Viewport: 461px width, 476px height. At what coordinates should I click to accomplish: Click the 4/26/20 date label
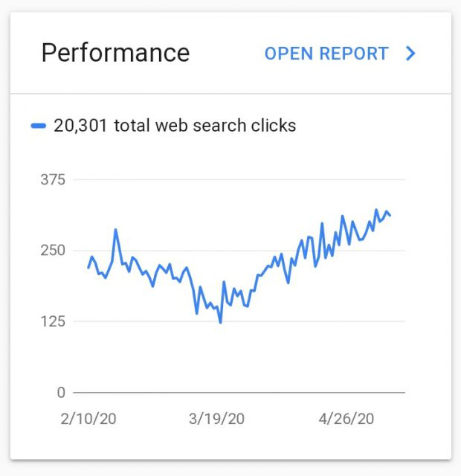tap(346, 419)
